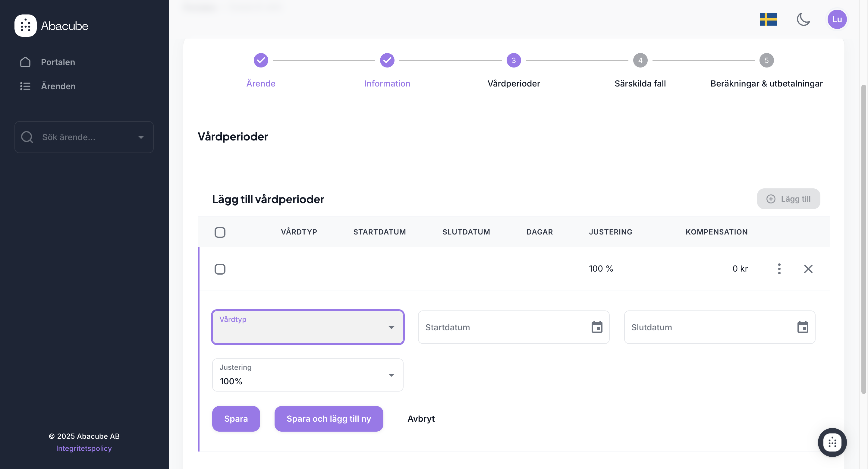
Task: Expand the Vårdtyp dropdown
Action: tap(308, 327)
